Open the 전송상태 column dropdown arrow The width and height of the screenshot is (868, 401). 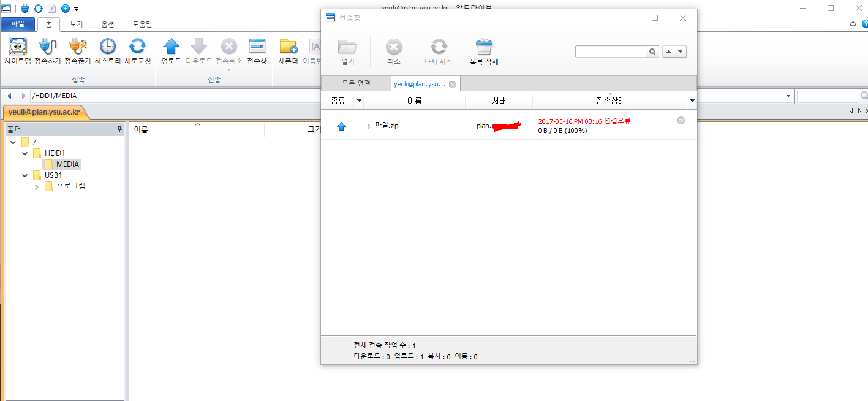pos(692,101)
